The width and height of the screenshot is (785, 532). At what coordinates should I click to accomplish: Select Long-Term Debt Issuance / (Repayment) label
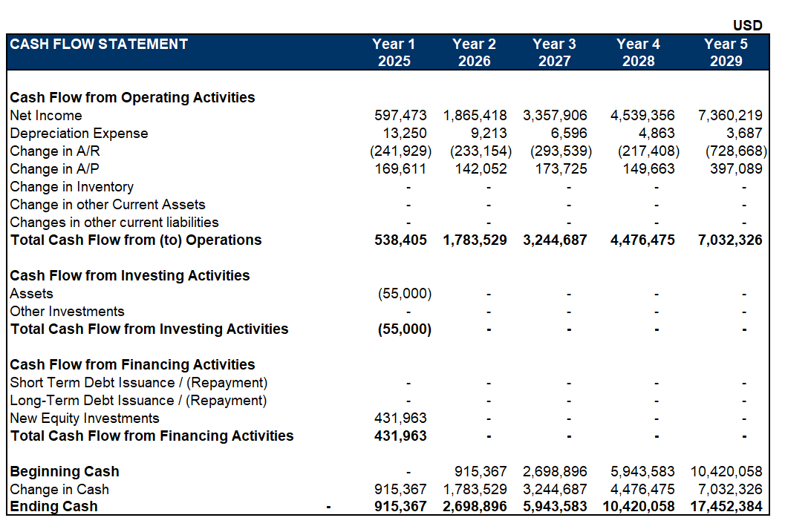click(x=138, y=401)
